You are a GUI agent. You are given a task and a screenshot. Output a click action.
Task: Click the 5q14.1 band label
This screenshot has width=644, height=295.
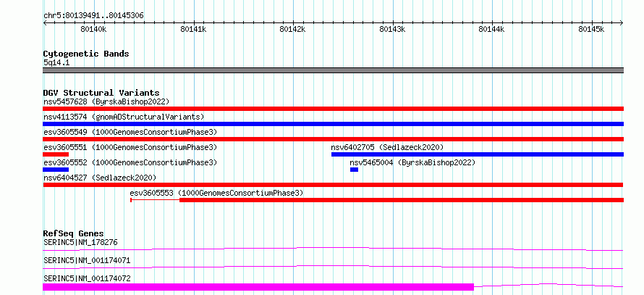56,62
